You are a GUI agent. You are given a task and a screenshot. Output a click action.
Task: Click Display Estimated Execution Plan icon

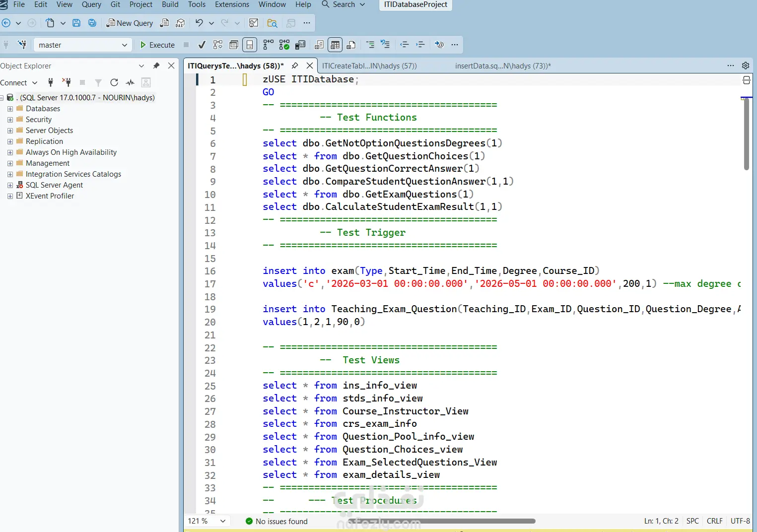218,45
